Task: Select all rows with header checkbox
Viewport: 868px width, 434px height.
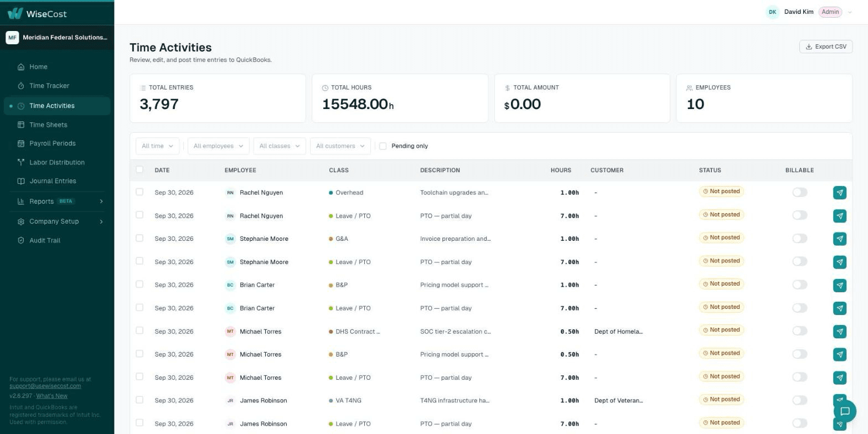Action: [139, 170]
